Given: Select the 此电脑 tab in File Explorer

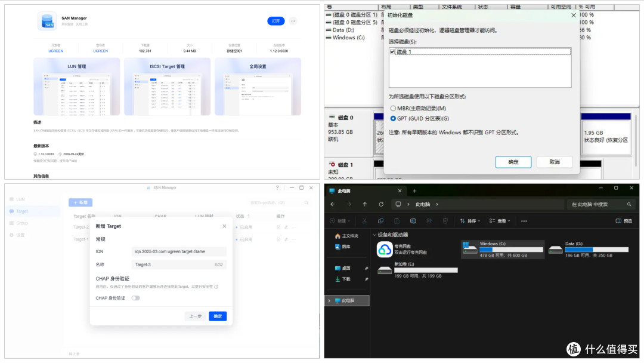Looking at the screenshot, I should click(x=366, y=190).
